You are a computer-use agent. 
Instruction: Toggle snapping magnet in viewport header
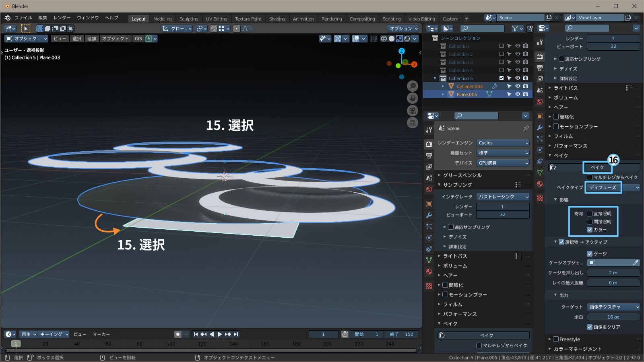tap(213, 29)
